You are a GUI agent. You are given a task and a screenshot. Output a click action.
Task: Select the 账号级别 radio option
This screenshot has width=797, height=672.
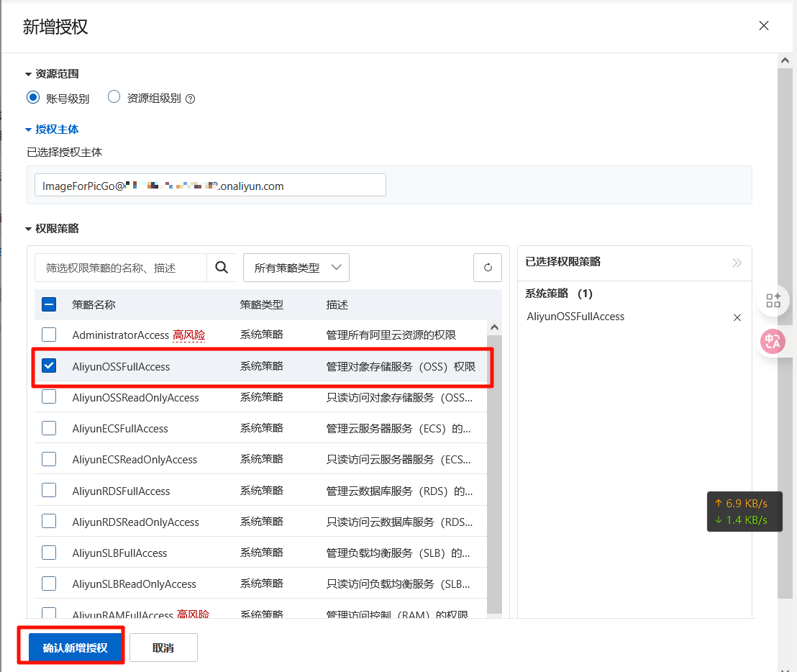pos(33,97)
